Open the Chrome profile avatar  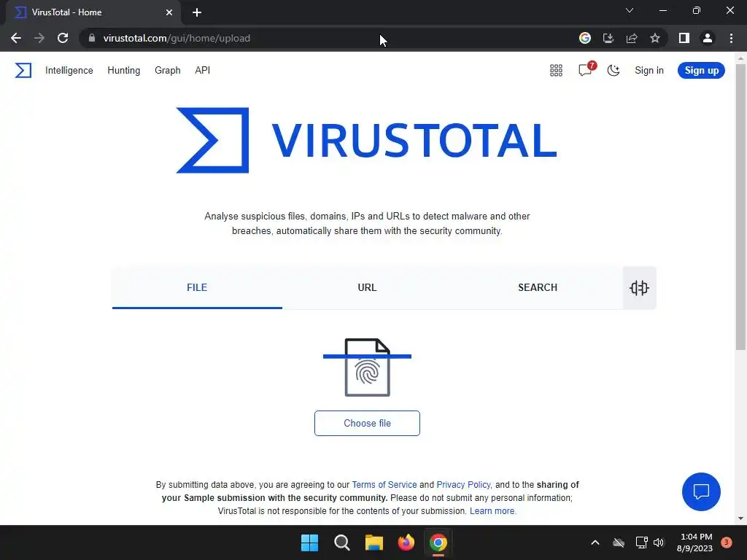(x=708, y=38)
